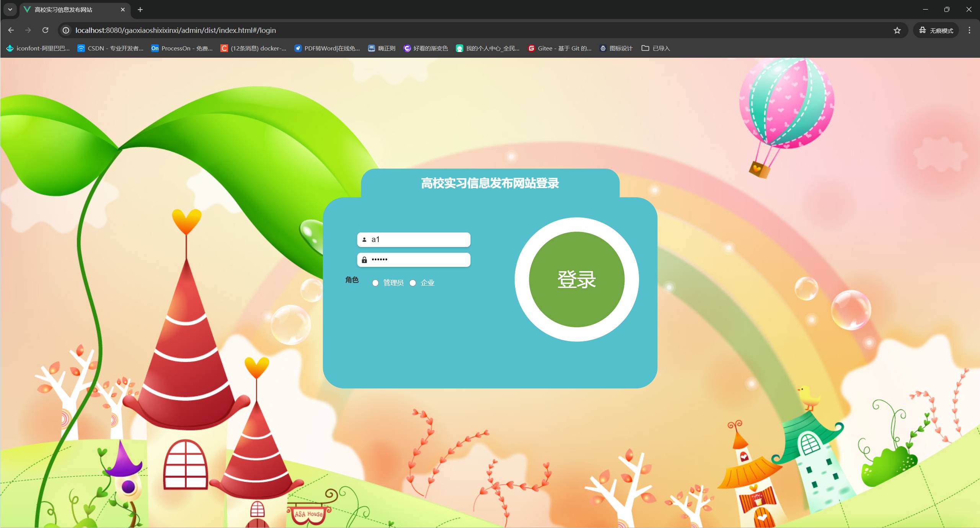Open the Gitee bookmark

(560, 48)
